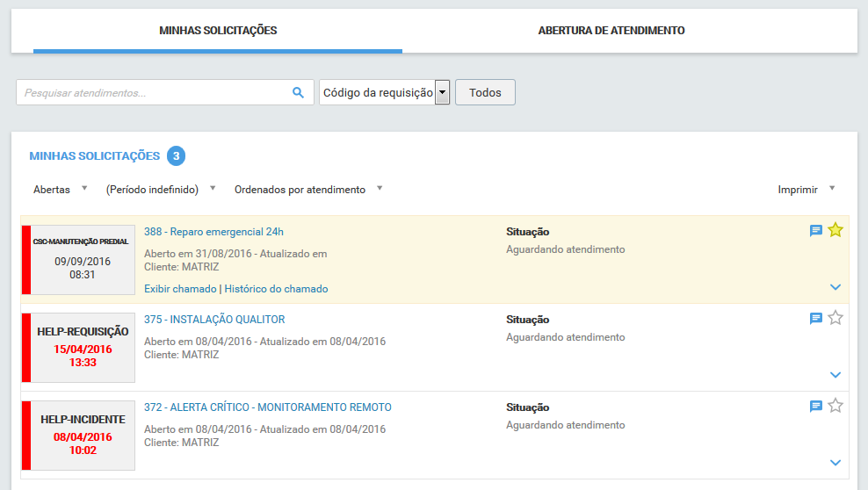Open message icon for ticket 375
This screenshot has height=490, width=868.
pyautogui.click(x=816, y=319)
